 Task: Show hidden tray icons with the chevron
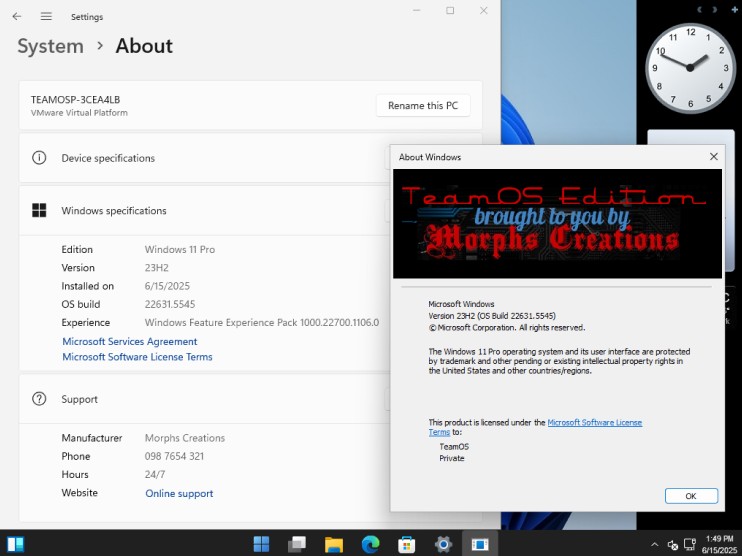654,545
